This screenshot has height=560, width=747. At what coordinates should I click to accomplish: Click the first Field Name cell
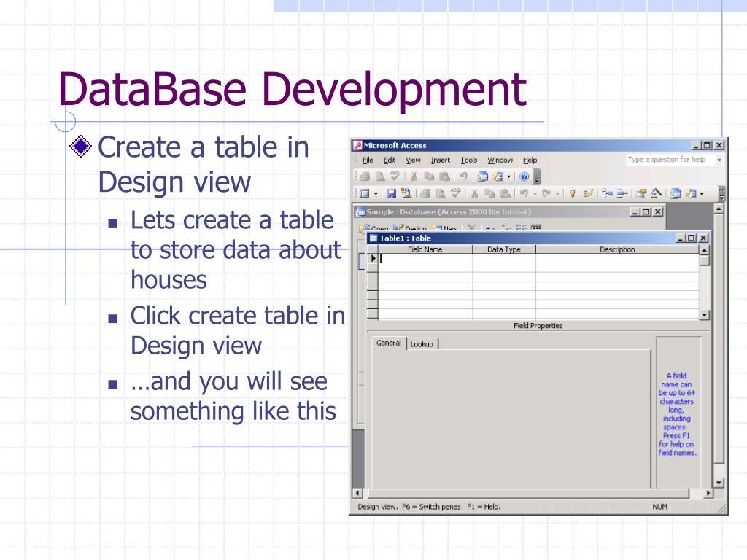click(x=425, y=258)
